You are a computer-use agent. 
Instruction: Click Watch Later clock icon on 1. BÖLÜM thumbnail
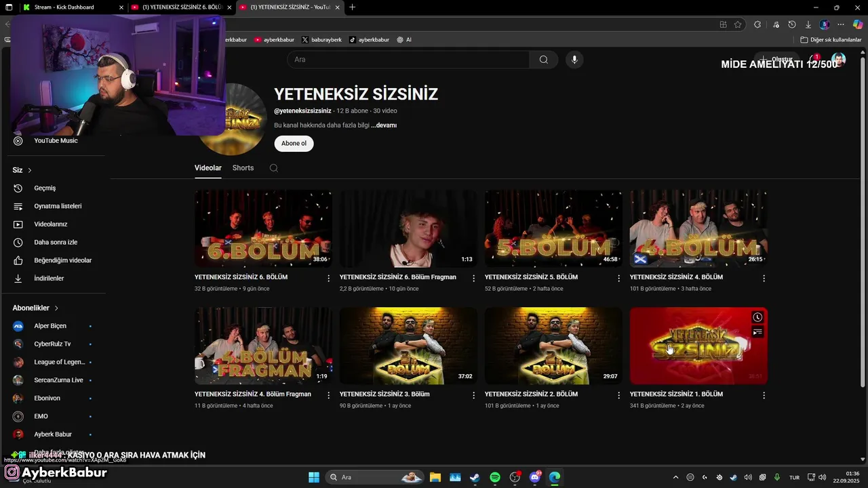coord(757,317)
